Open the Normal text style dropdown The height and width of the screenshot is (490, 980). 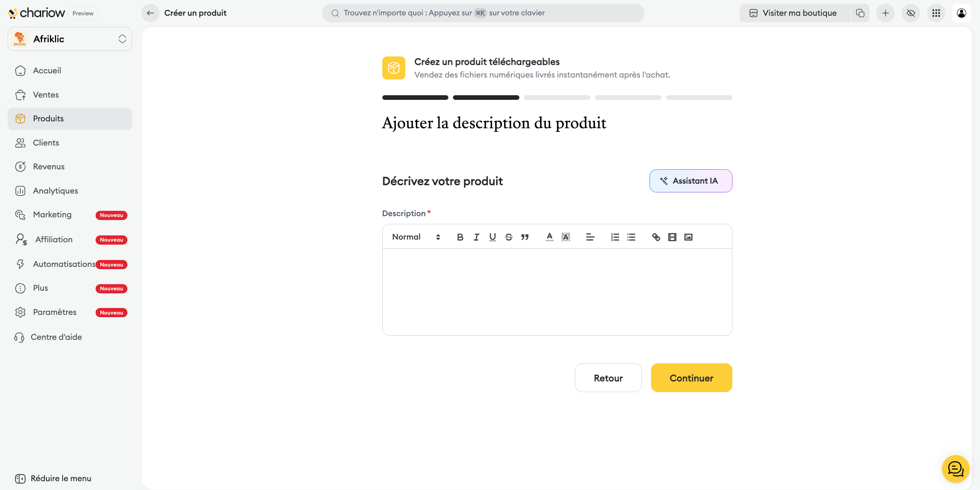click(416, 237)
